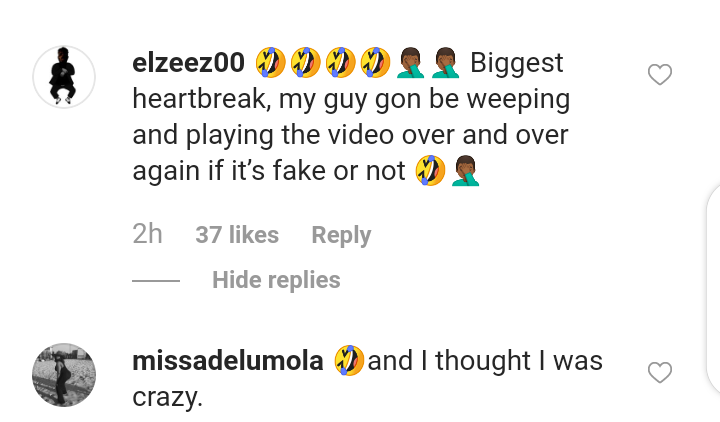
Task: Visit the missadelumola username link
Action: click(x=227, y=361)
